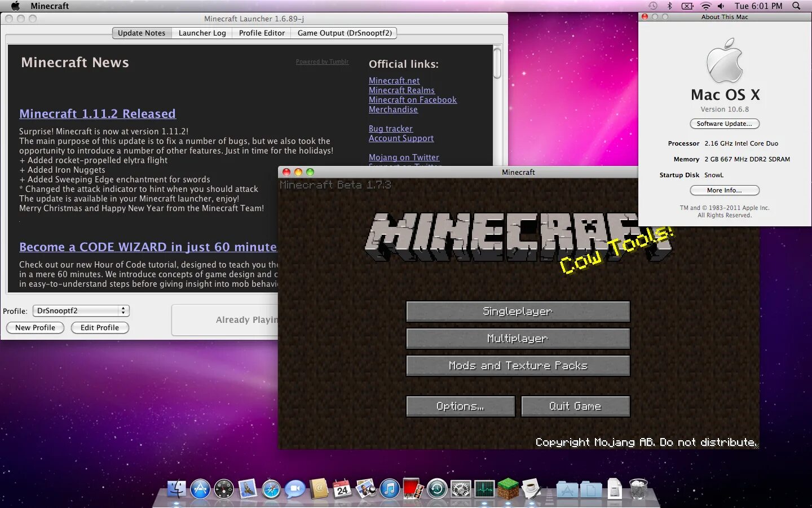Launch Safari compass icon in dock
Image resolution: width=812 pixels, height=508 pixels.
point(271,489)
